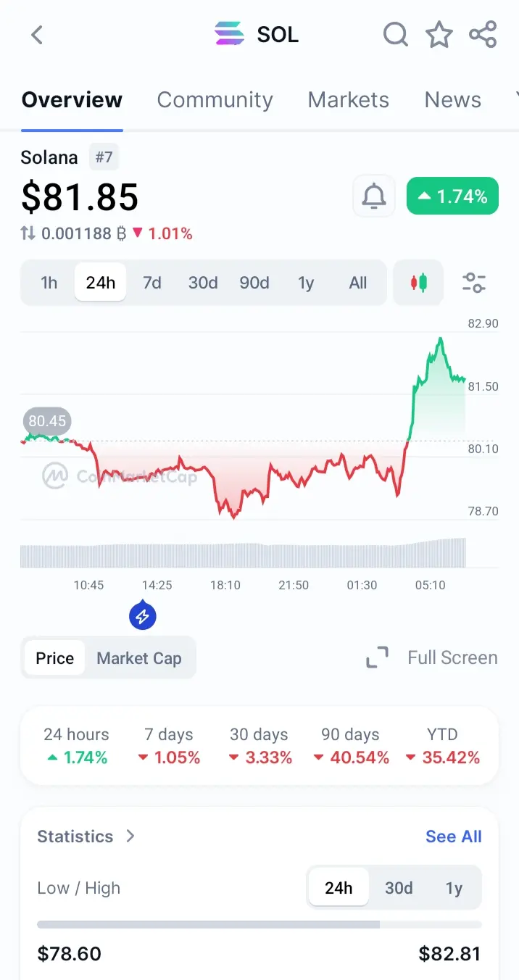Image resolution: width=519 pixels, height=980 pixels.
Task: Switch chart to Market Cap
Action: [139, 658]
